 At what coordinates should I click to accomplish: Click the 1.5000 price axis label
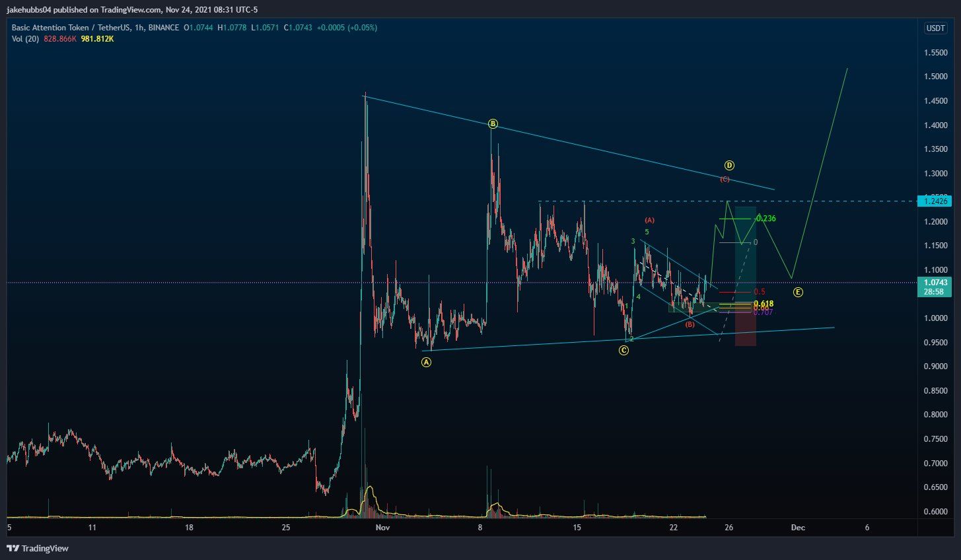(935, 77)
